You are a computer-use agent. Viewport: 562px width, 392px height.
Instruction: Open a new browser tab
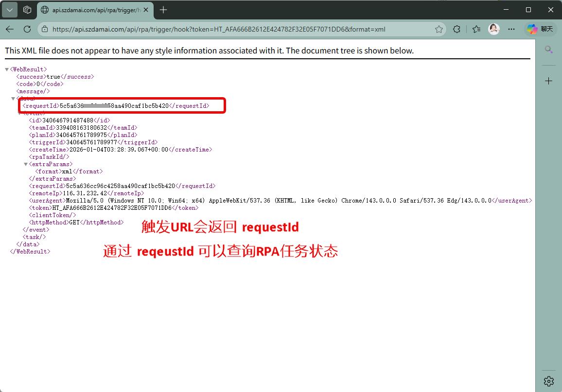point(163,10)
